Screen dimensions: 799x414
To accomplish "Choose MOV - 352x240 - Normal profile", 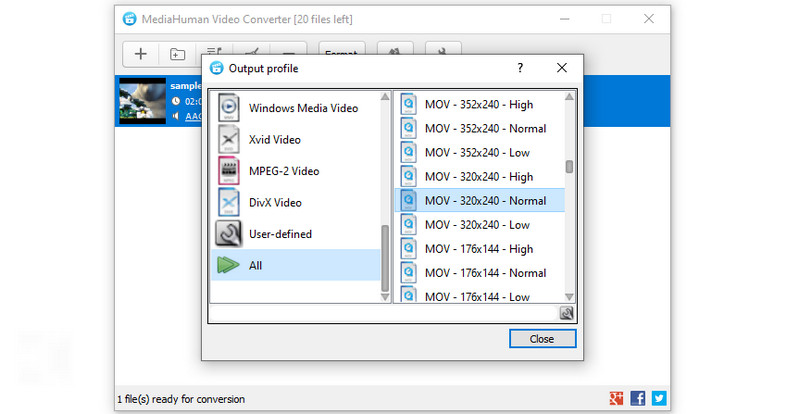I will [480, 128].
